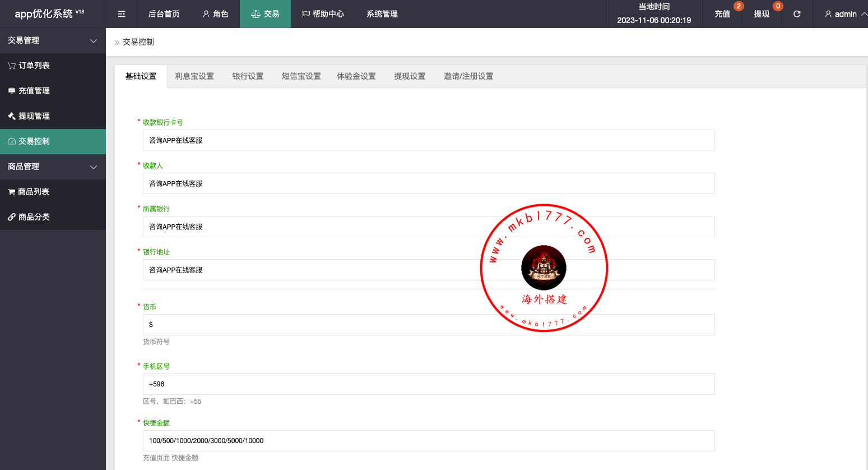The height and width of the screenshot is (470, 868).
Task: Open 交易控制 in sidebar
Action: [53, 141]
